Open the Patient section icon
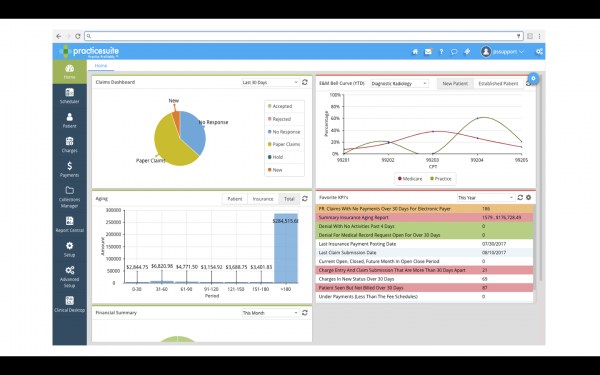 70,121
